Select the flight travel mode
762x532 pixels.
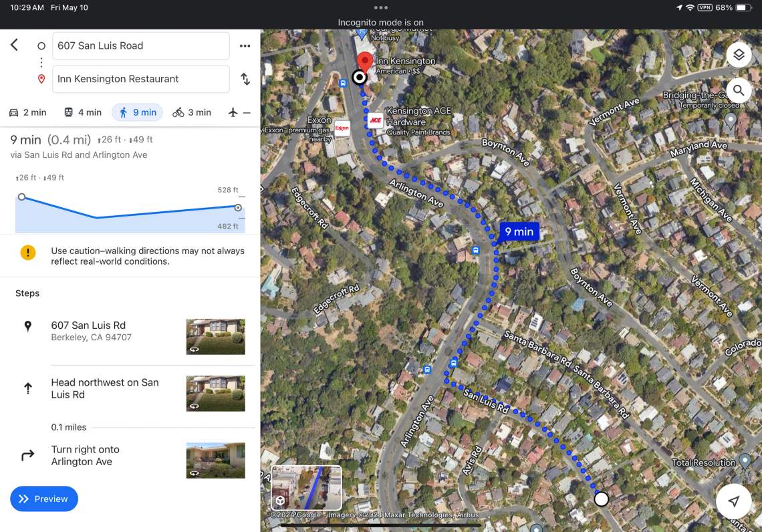point(239,112)
